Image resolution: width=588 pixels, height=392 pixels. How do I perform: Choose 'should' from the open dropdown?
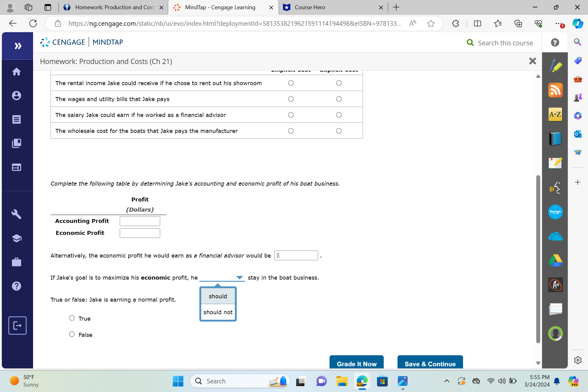(x=217, y=296)
